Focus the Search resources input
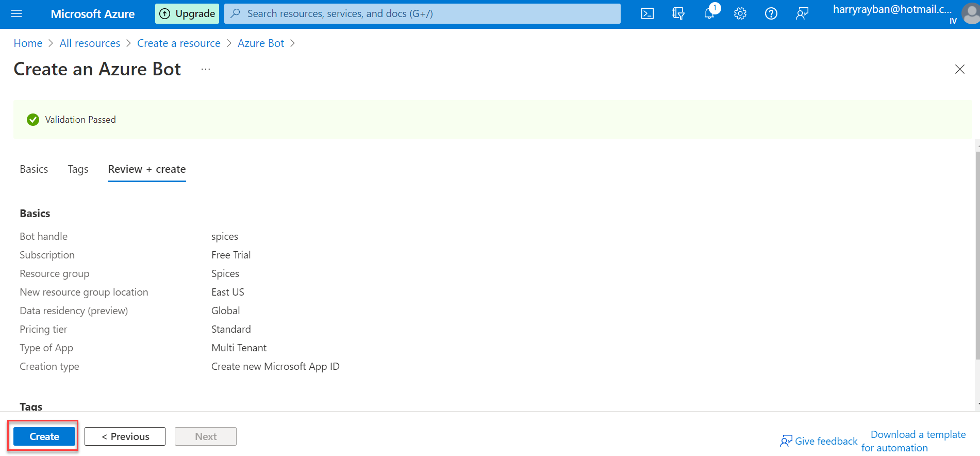The image size is (980, 456). coord(422,14)
